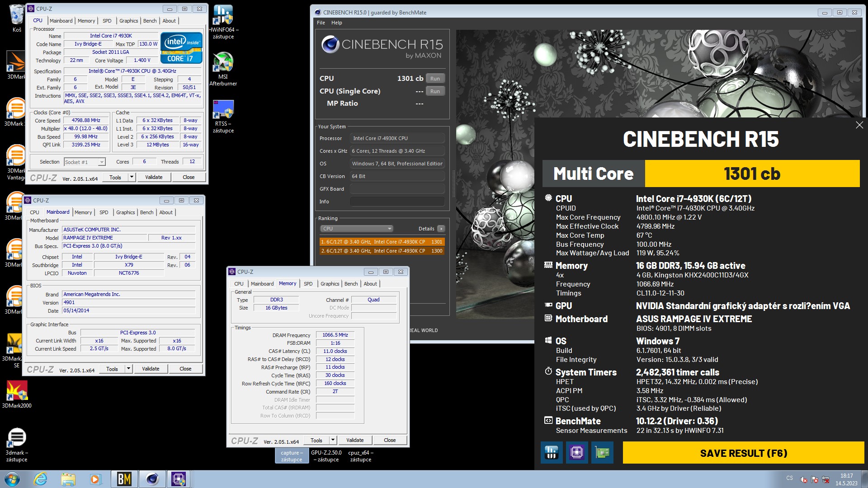868x488 pixels.
Task: Select ranking entry 1 scoring 1301
Action: pyautogui.click(x=382, y=242)
